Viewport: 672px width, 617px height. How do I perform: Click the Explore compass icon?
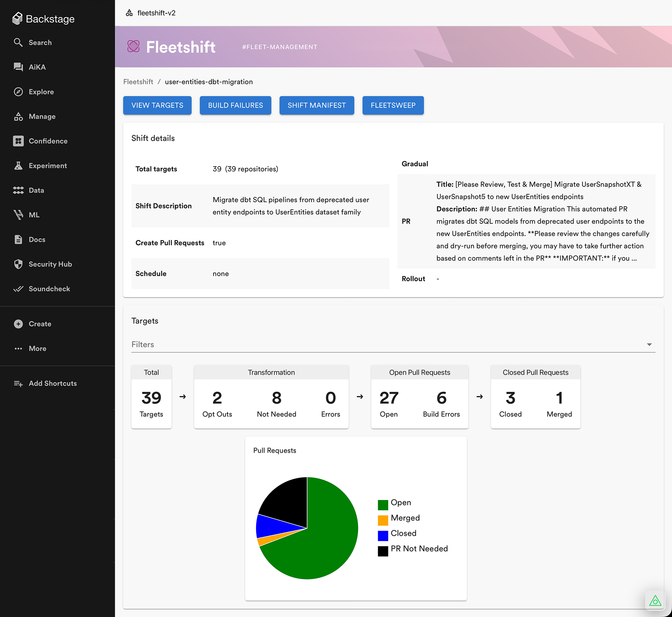[x=19, y=92]
